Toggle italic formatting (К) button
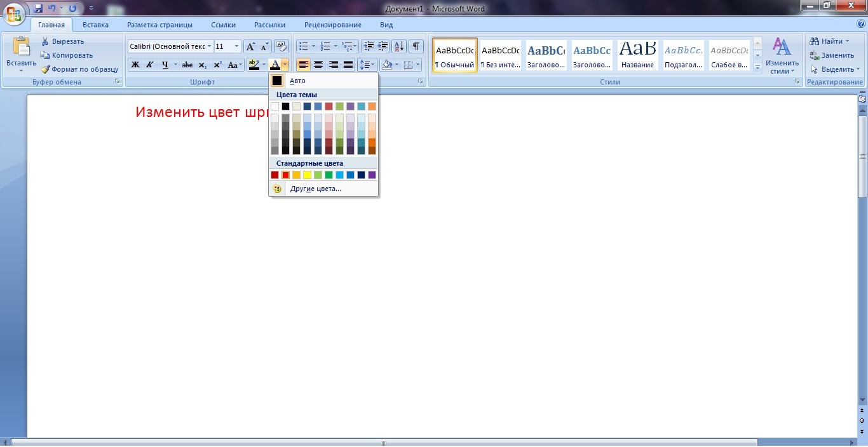This screenshot has width=868, height=447. coord(150,65)
